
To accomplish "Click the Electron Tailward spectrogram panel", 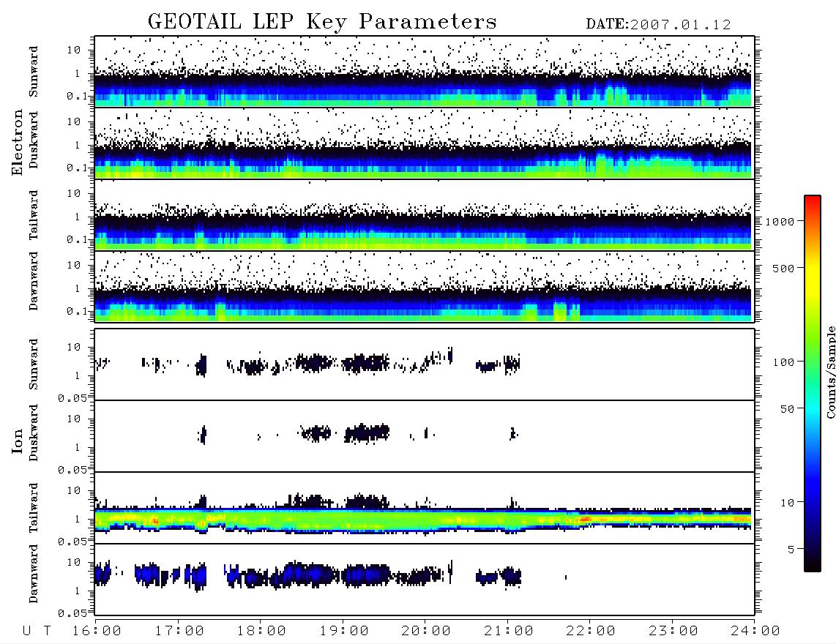I will [x=425, y=215].
